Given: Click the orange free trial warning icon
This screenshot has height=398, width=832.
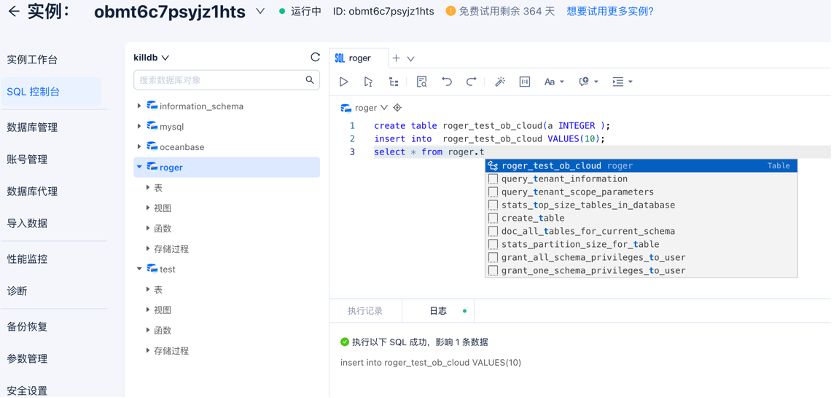Looking at the screenshot, I should pyautogui.click(x=450, y=11).
